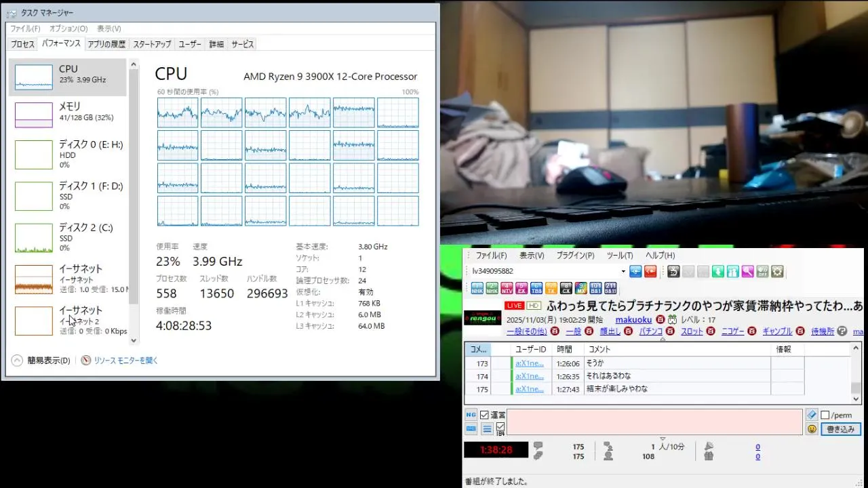Viewport: 868px width, 488px height.
Task: Click the pink comment input field
Action: coord(654,422)
